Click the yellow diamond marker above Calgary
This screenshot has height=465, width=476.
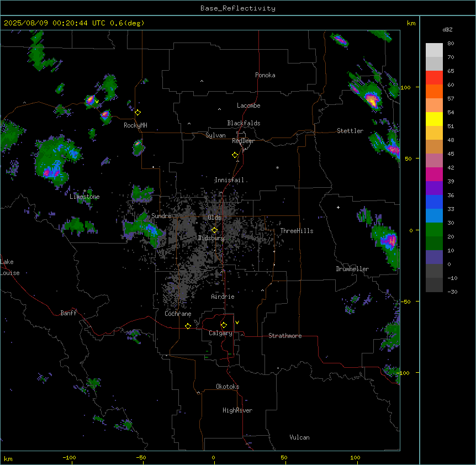point(224,325)
